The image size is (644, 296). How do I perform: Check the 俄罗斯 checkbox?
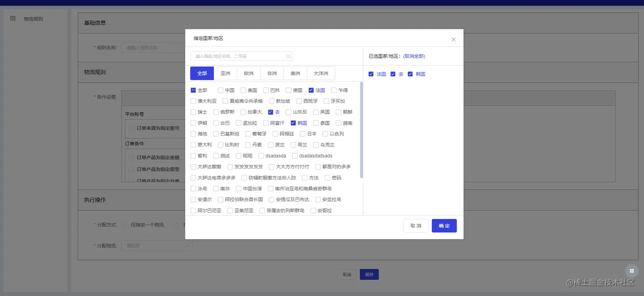pyautogui.click(x=216, y=112)
